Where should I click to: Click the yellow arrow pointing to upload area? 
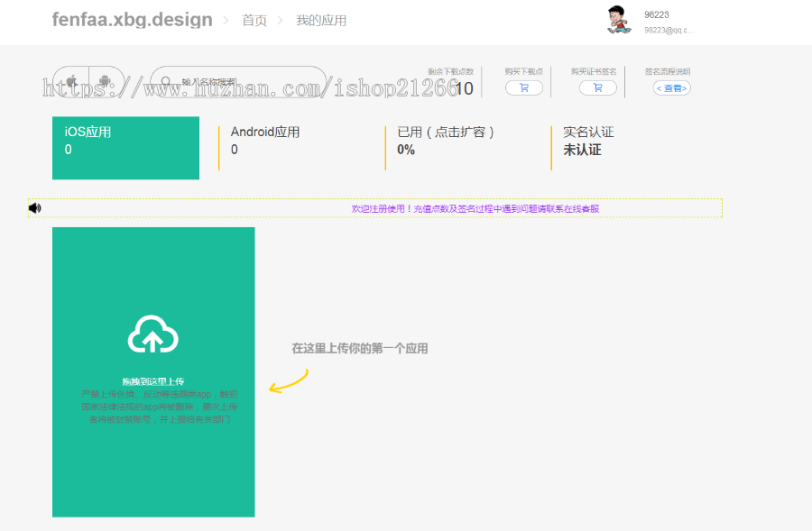click(x=289, y=379)
